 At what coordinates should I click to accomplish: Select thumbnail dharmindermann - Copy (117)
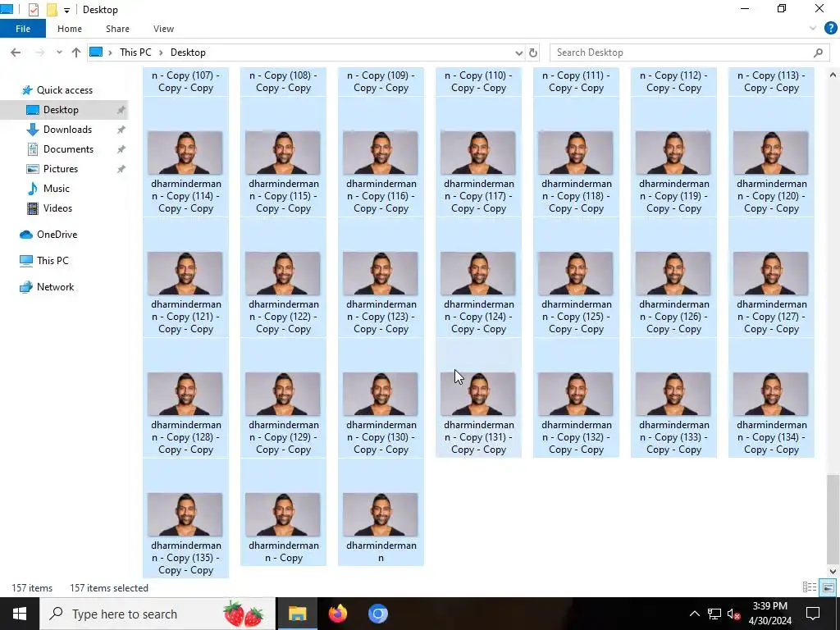(x=478, y=153)
